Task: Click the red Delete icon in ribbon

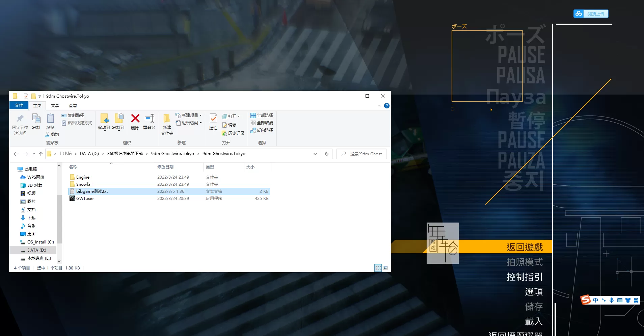Action: (x=135, y=119)
